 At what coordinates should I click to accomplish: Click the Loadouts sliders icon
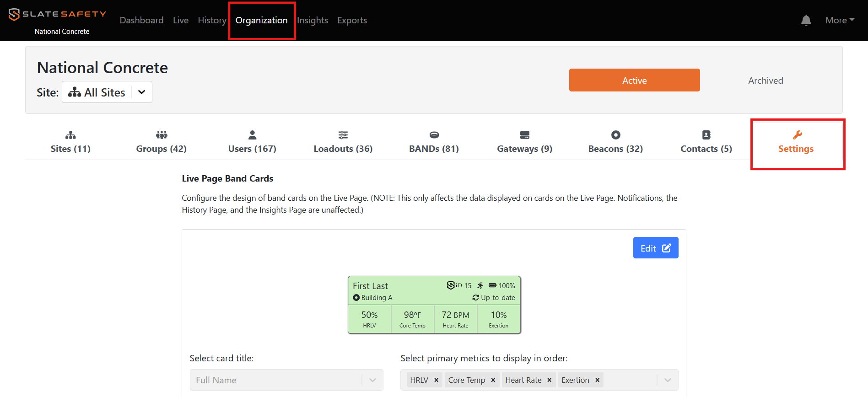click(x=343, y=135)
